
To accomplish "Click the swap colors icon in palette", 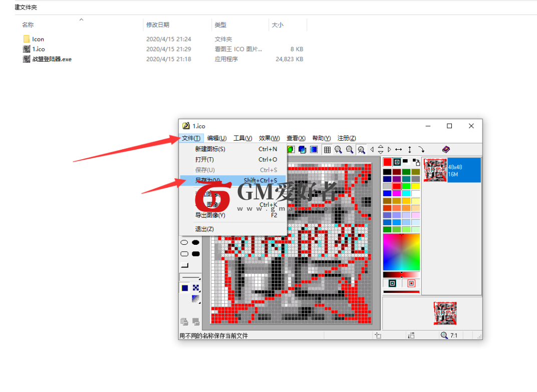I will coord(416,162).
